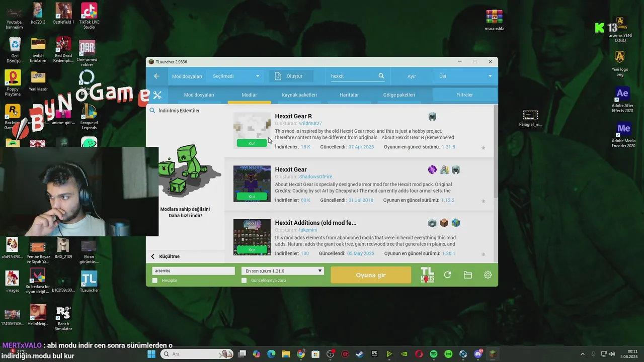Open author link lukemini
The height and width of the screenshot is (362, 644).
coord(308,230)
